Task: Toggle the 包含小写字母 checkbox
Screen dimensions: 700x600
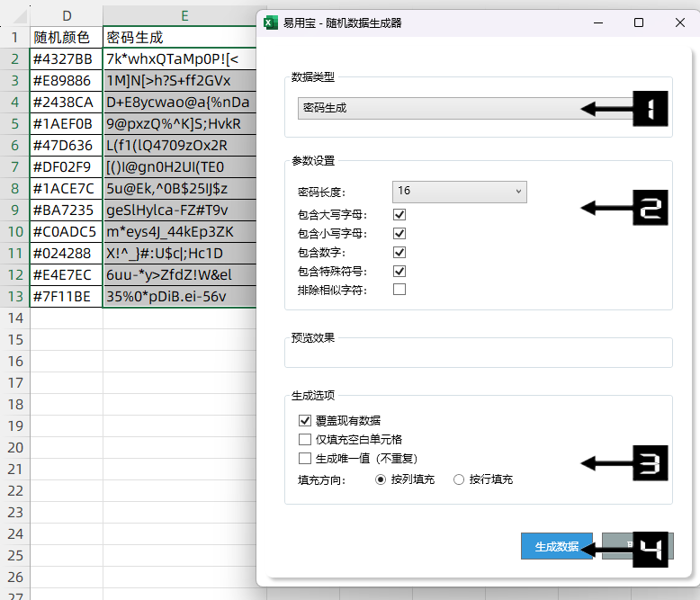Action: (399, 234)
